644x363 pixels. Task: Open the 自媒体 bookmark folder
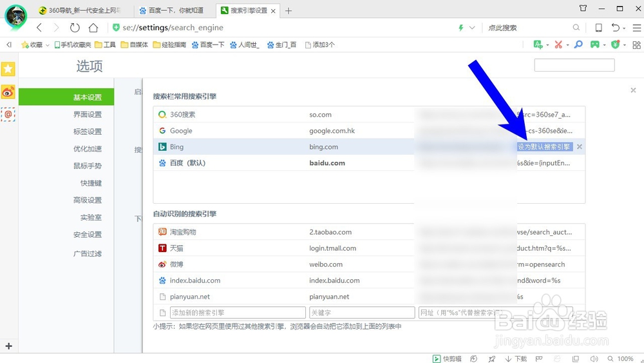(135, 44)
